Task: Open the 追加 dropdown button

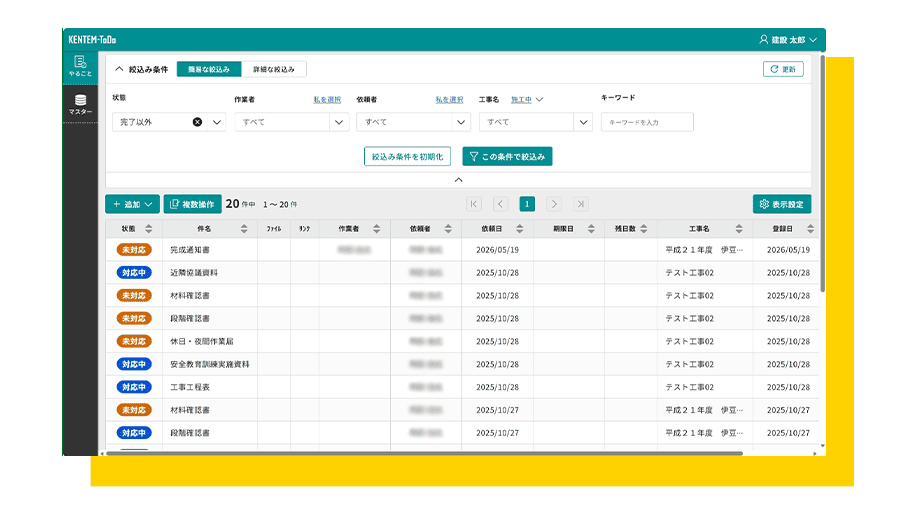Action: coord(132,204)
